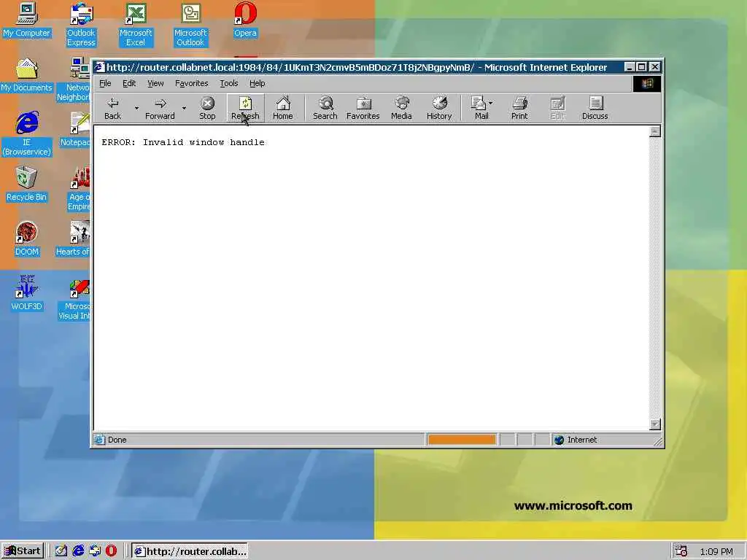Viewport: 747px width, 560px height.
Task: Launch Opera from quick launch bar
Action: point(111,551)
